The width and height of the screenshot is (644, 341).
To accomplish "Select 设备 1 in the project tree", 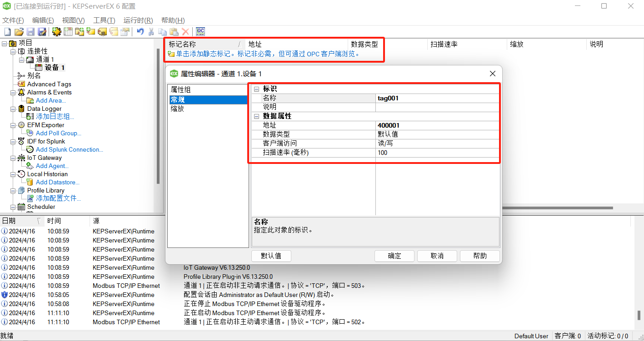I will [55, 68].
